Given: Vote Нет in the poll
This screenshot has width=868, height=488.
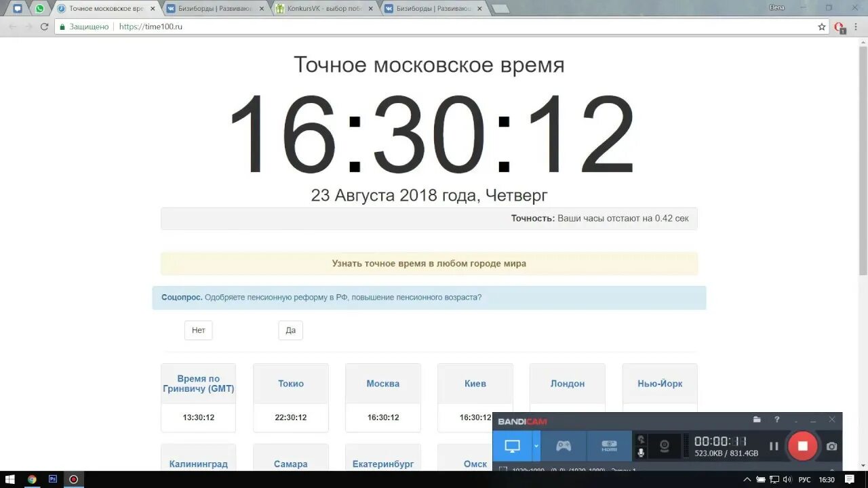Looking at the screenshot, I should click(198, 330).
